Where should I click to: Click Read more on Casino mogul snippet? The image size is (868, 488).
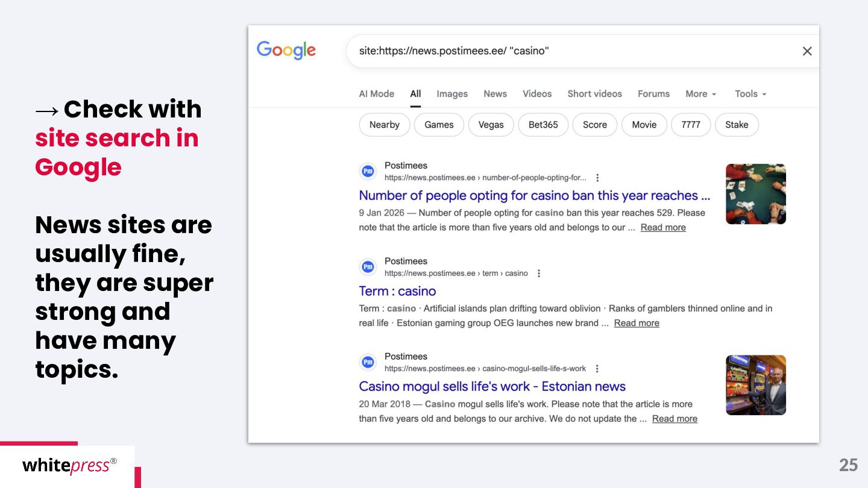[x=675, y=419]
